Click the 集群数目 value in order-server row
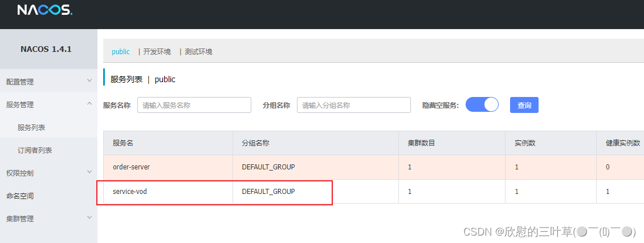644x243 pixels. [x=409, y=167]
